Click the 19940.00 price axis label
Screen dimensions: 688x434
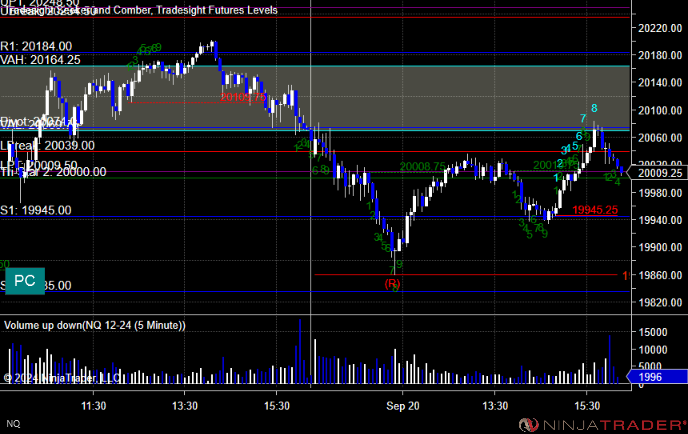(x=660, y=220)
